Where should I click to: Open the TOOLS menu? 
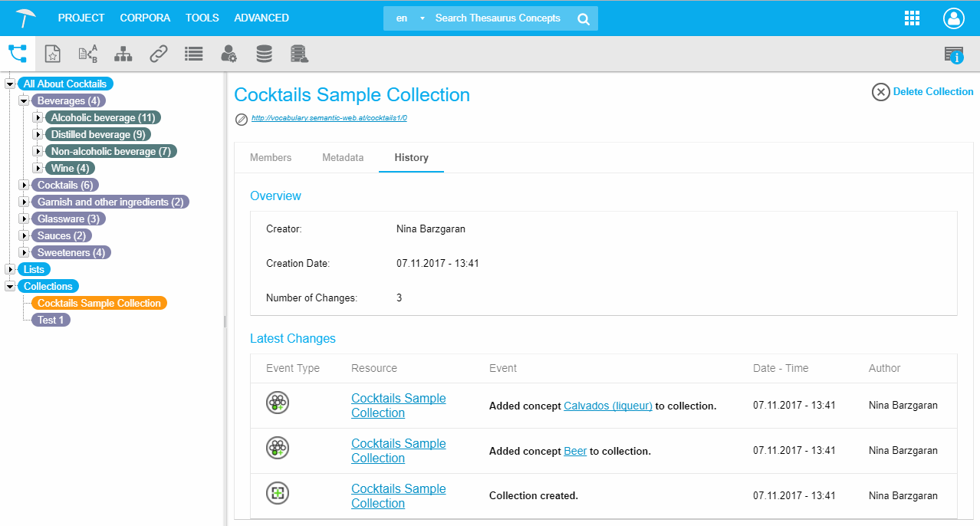(202, 18)
